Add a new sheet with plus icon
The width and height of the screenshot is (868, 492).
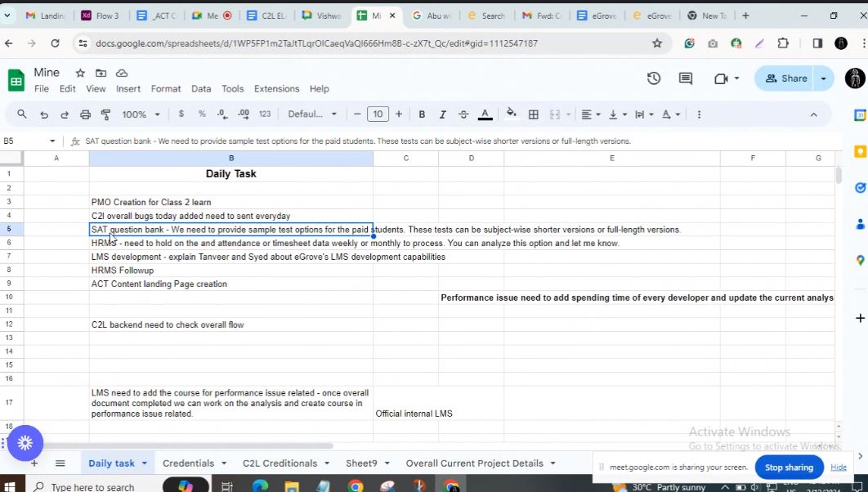(x=34, y=463)
